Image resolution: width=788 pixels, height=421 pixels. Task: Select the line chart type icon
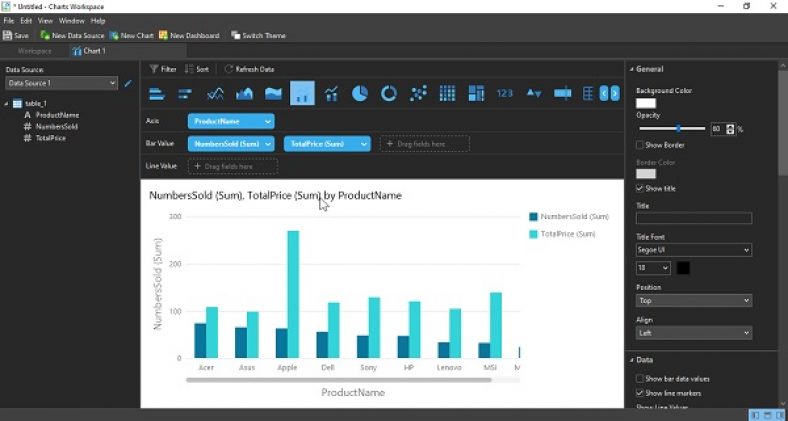coord(215,93)
